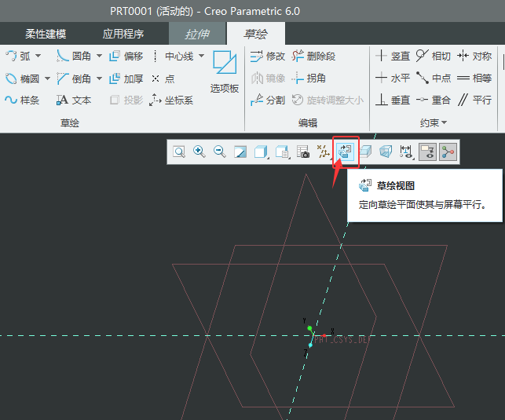Expand the 倒角 chamfer dropdown arrow

click(99, 79)
